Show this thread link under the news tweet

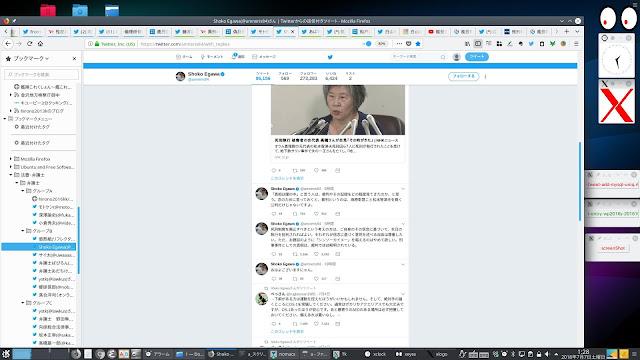click(287, 178)
